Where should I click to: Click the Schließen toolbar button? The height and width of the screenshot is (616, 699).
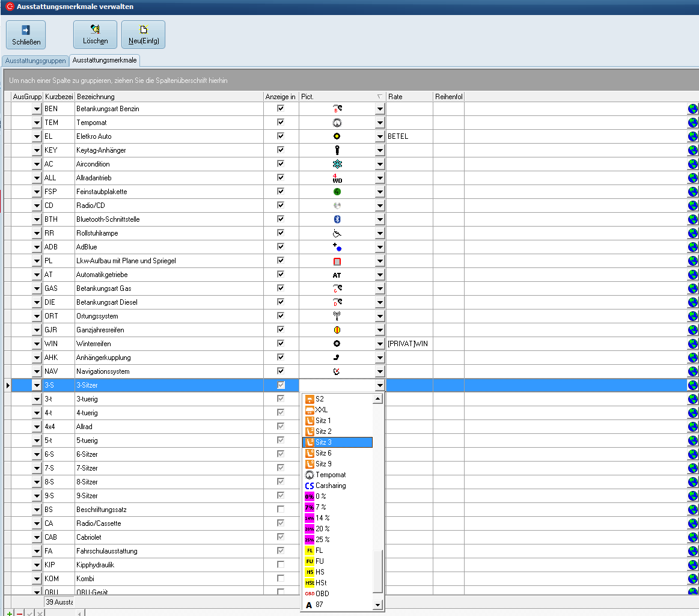pos(26,35)
